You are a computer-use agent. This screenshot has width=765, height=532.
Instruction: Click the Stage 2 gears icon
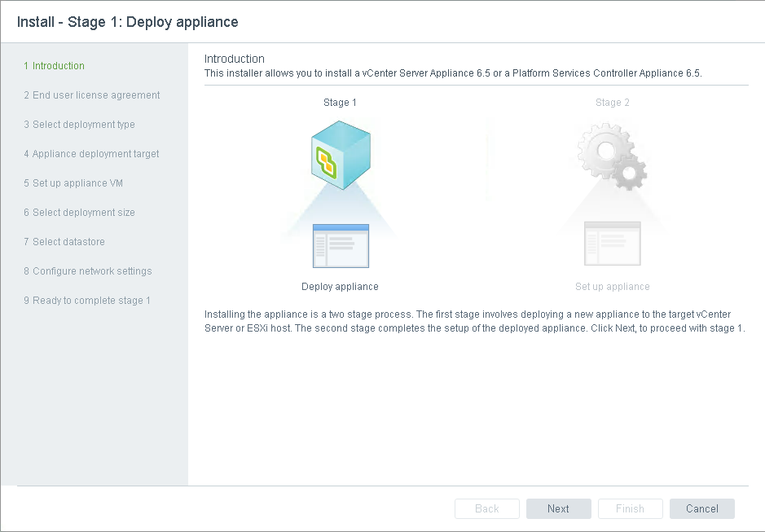click(x=612, y=155)
